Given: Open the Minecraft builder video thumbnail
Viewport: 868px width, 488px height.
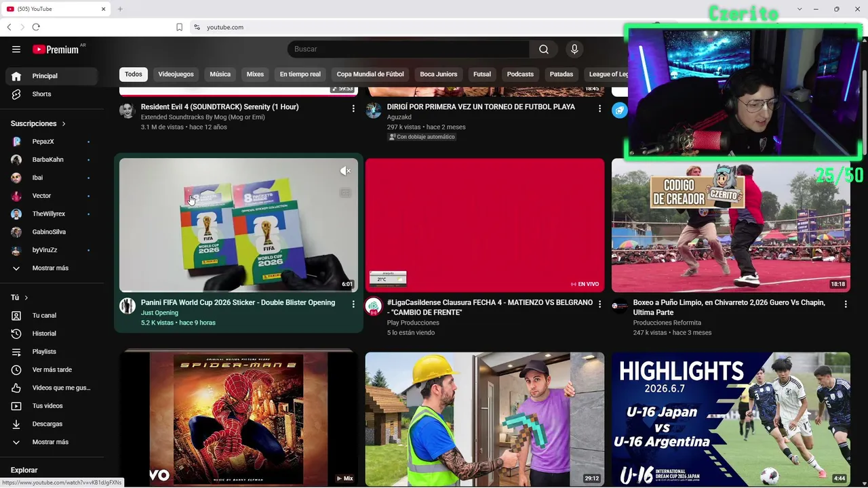Looking at the screenshot, I should click(x=485, y=418).
